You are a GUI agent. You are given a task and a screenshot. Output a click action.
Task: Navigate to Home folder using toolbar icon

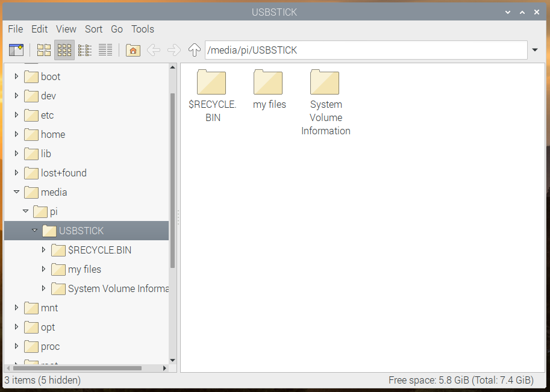coord(133,50)
